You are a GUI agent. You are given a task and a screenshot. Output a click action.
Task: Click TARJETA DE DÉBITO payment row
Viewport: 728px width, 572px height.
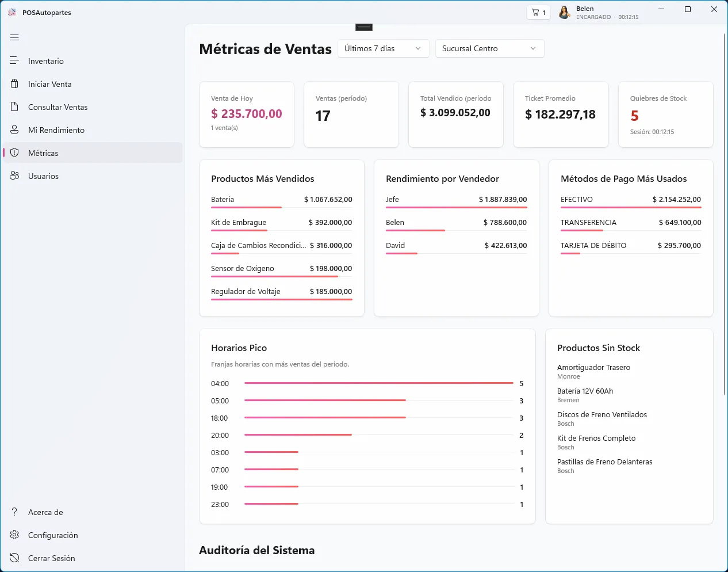(x=631, y=246)
